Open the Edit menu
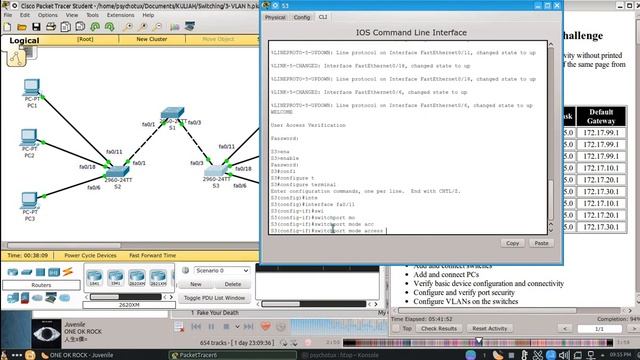This screenshot has height=360, width=640. point(25,15)
